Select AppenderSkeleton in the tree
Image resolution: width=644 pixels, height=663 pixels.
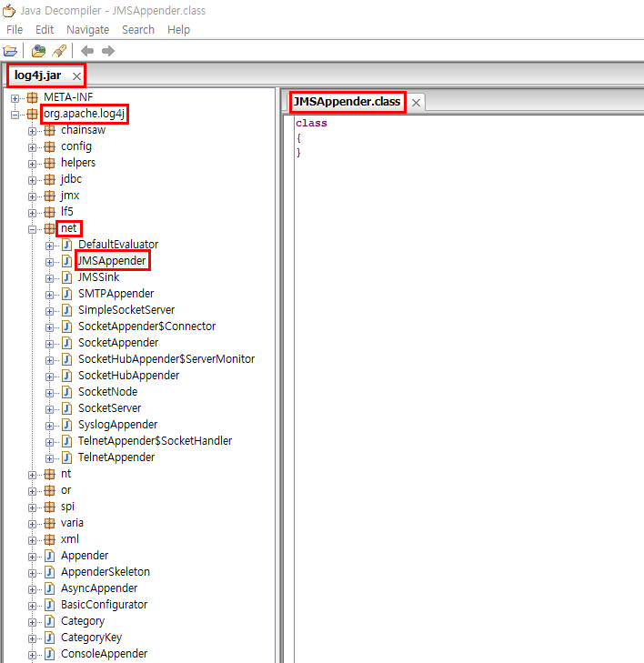point(106,572)
